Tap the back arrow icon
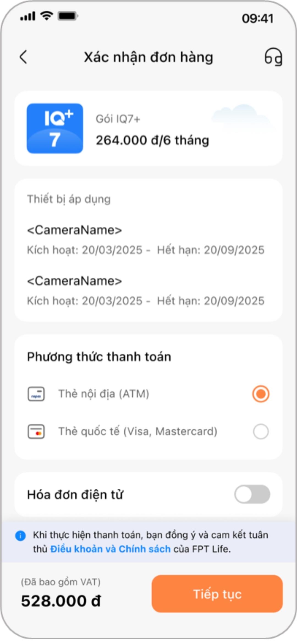Image resolution: width=297 pixels, height=644 pixels. coord(24,57)
